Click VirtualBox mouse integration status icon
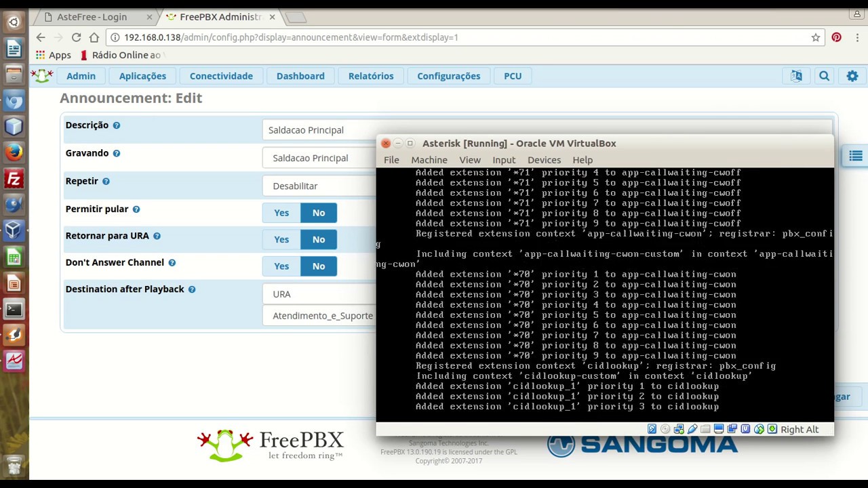868x488 pixels. [x=759, y=429]
